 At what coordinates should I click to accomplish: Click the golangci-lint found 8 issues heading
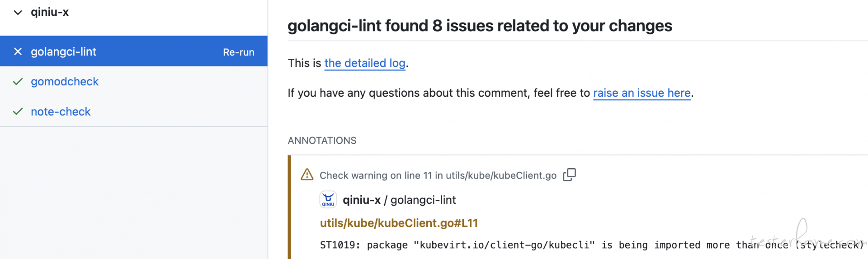(x=480, y=26)
